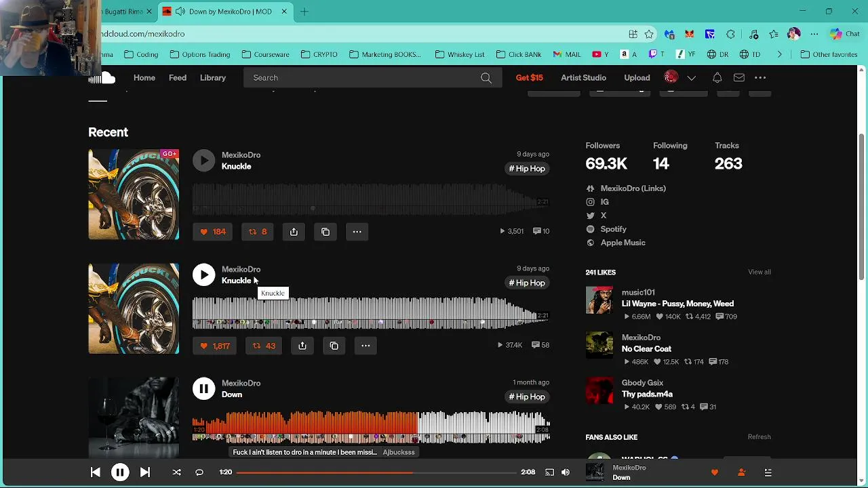Open the Apple Music link
Image resolution: width=868 pixels, height=488 pixels.
coord(623,243)
